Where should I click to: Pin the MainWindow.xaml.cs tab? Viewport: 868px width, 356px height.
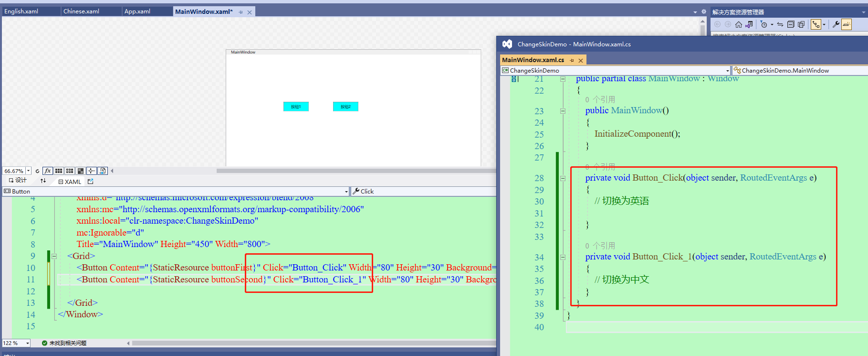[x=572, y=60]
